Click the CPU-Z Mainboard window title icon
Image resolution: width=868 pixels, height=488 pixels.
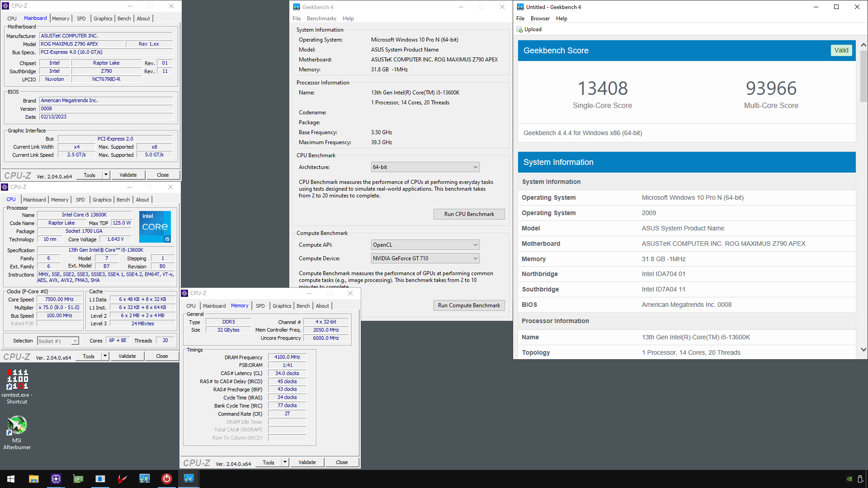tap(5, 6)
